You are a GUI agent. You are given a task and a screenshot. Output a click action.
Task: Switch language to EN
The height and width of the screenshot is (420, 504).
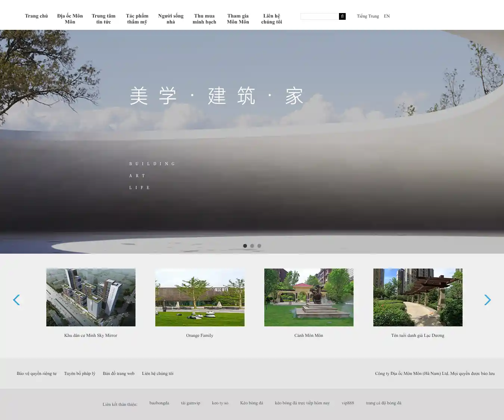coord(387,16)
